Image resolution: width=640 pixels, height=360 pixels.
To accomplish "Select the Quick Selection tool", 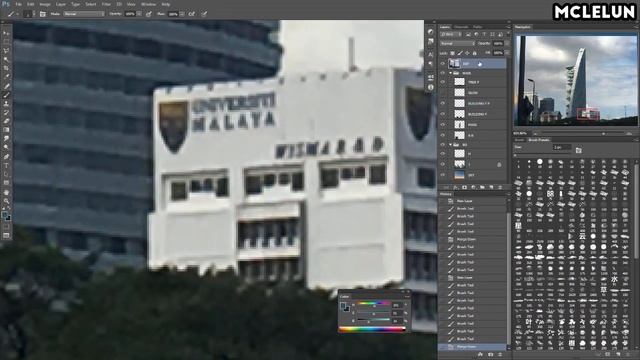I will coord(6,59).
